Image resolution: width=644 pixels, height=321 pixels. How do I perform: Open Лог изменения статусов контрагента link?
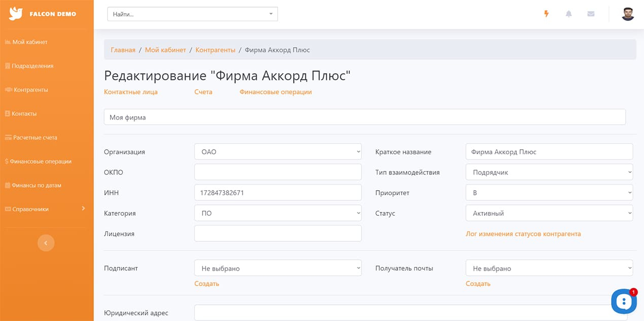coord(523,234)
